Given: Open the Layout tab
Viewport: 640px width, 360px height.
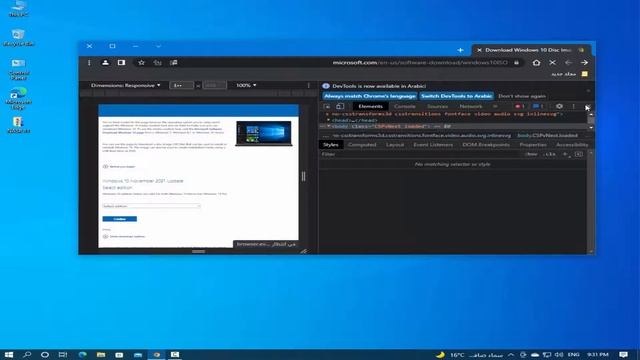Looking at the screenshot, I should 395,145.
